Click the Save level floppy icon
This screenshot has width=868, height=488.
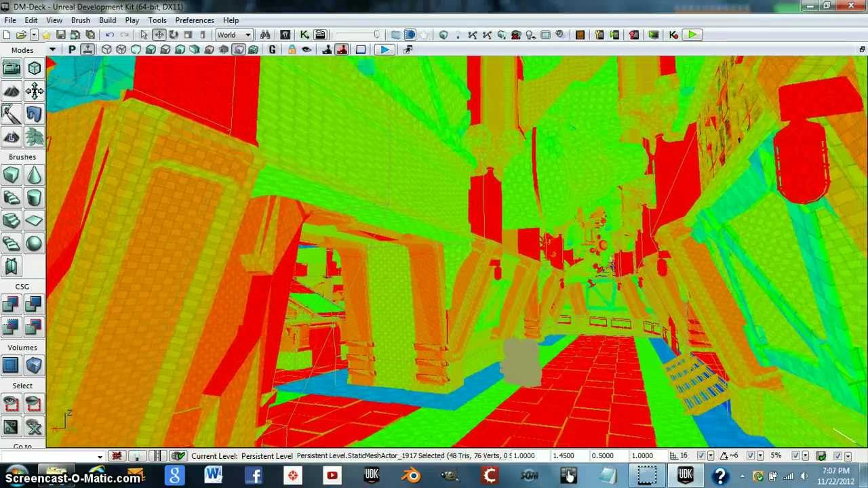click(61, 35)
